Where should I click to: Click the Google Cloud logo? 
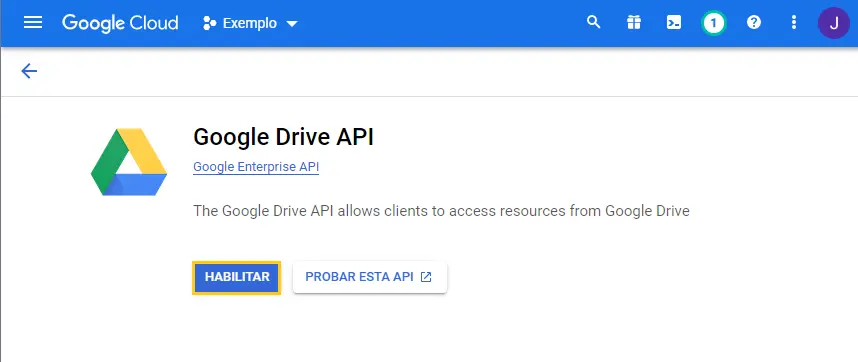(120, 23)
